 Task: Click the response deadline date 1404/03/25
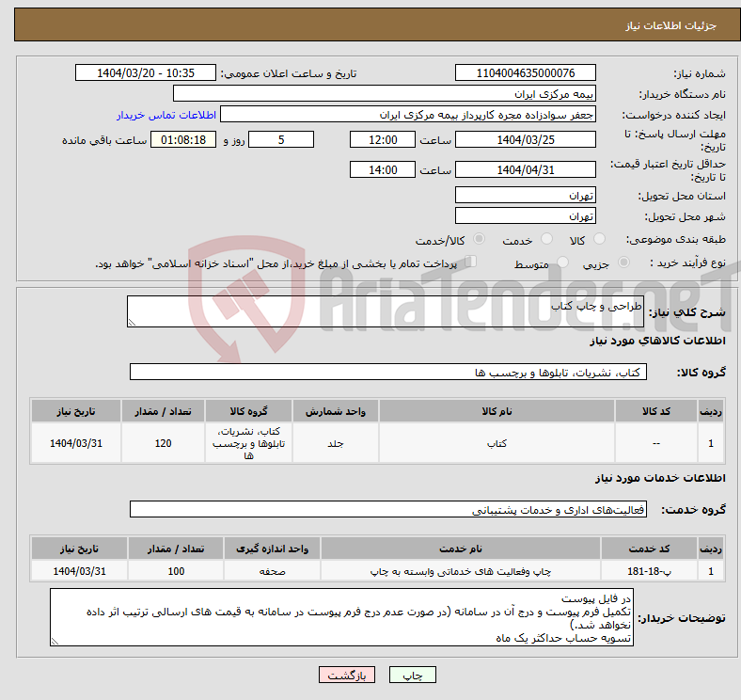pos(525,139)
